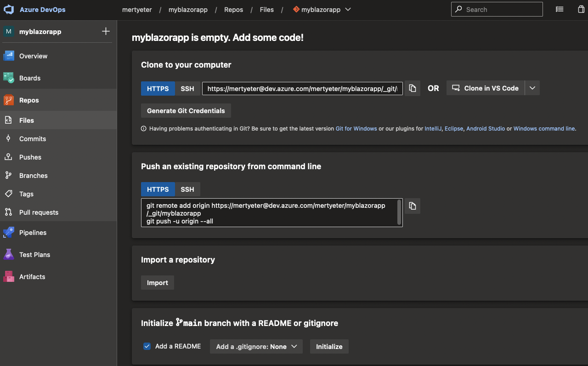Open the Tags page icon
The image size is (588, 366).
pyautogui.click(x=8, y=194)
